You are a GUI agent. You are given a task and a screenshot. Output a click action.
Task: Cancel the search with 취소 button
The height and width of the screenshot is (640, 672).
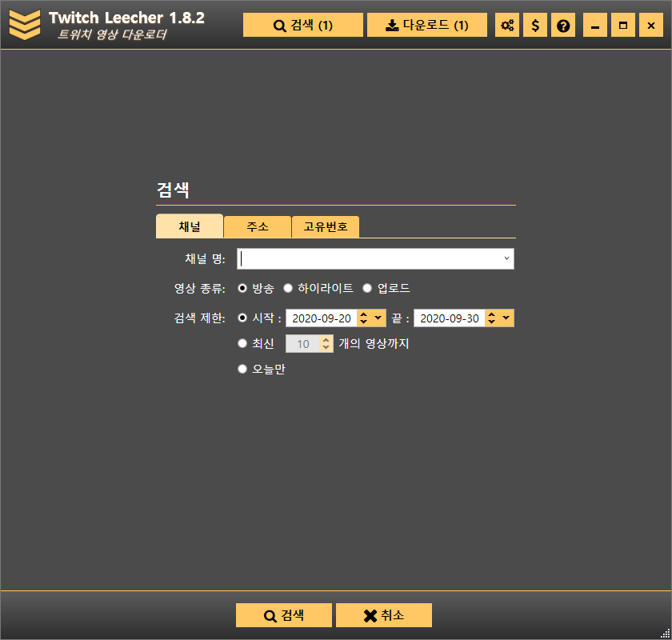[x=383, y=615]
